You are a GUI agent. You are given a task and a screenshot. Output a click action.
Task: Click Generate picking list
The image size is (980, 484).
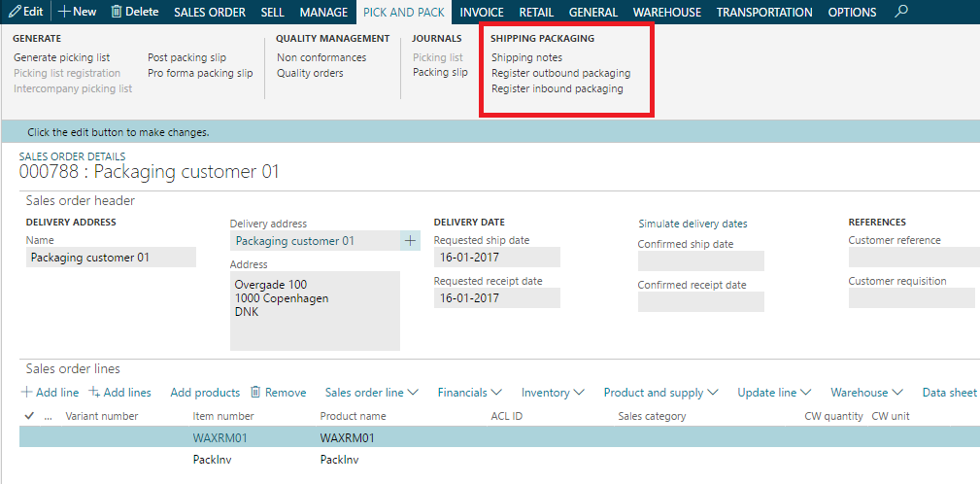[62, 57]
